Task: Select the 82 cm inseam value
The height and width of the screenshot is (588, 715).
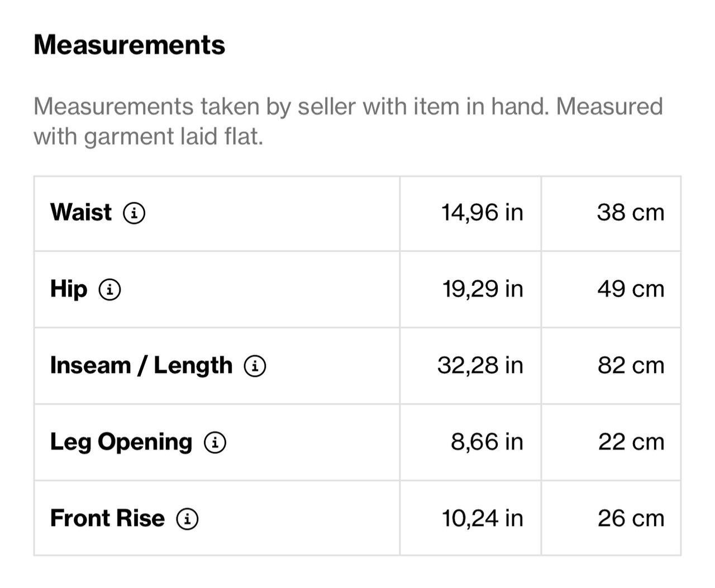Action: click(x=631, y=366)
